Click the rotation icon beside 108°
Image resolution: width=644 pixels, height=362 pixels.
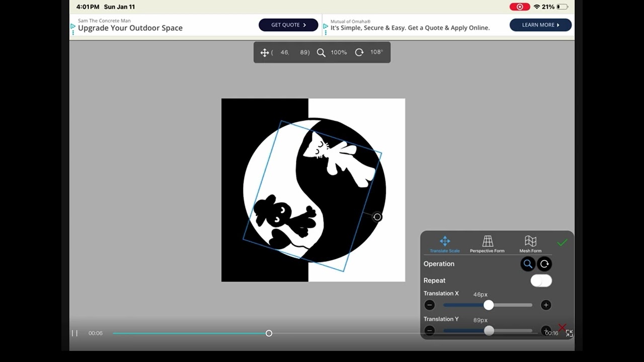tap(359, 52)
